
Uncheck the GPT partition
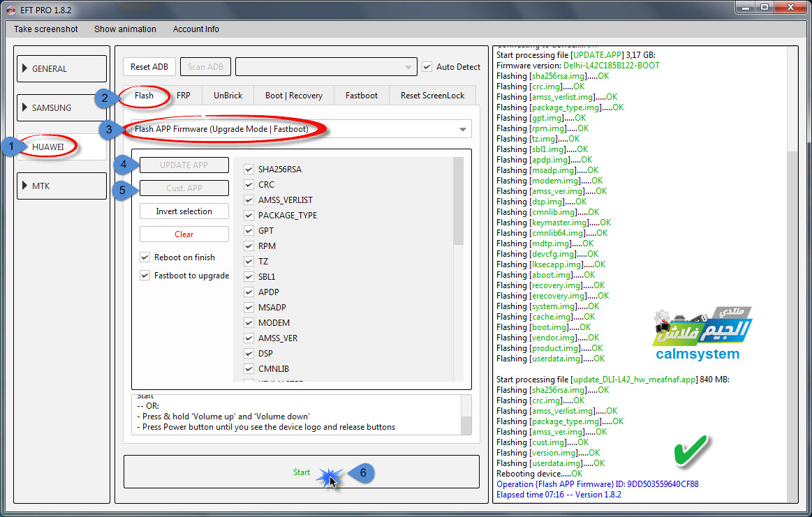click(x=249, y=230)
